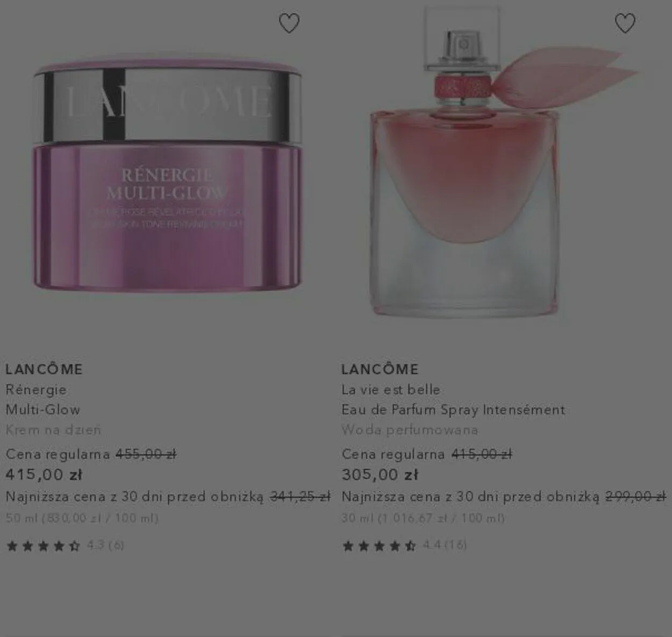The height and width of the screenshot is (637, 672).
Task: Click the Lancôme brand above La vie est belle
Action: tap(380, 369)
